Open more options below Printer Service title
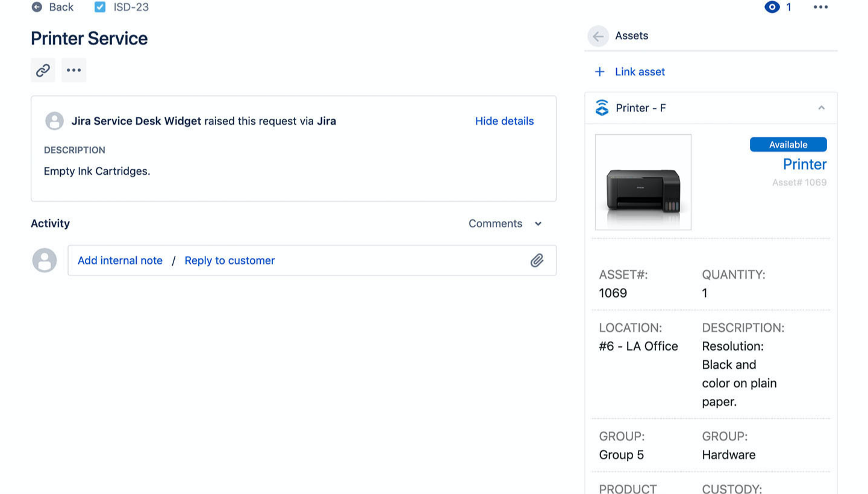The width and height of the screenshot is (868, 494). pyautogui.click(x=74, y=70)
